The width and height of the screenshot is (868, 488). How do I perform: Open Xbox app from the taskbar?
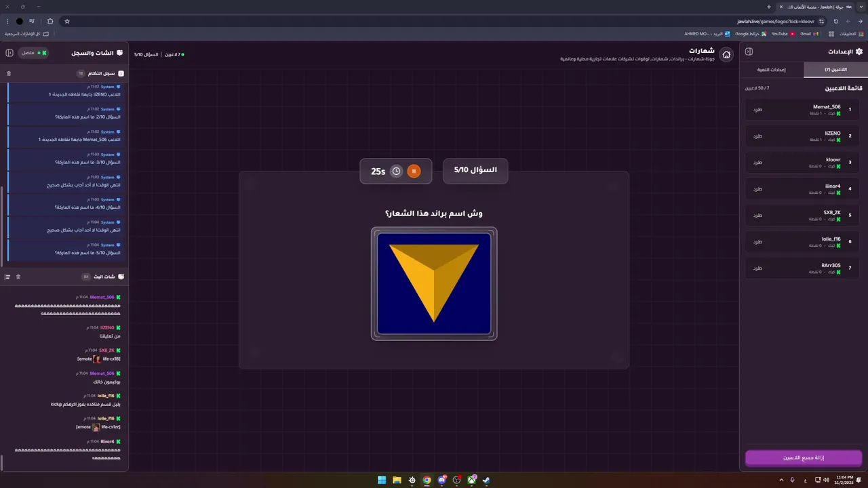point(471,480)
